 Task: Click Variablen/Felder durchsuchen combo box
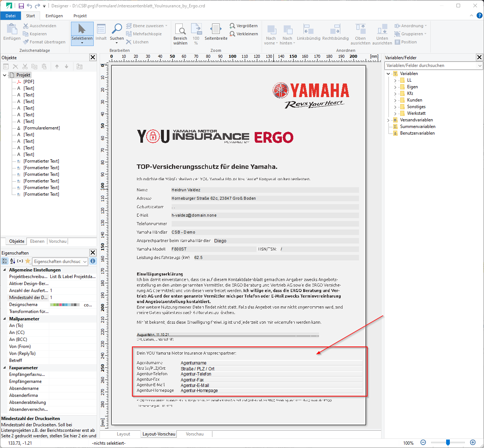[x=434, y=65]
